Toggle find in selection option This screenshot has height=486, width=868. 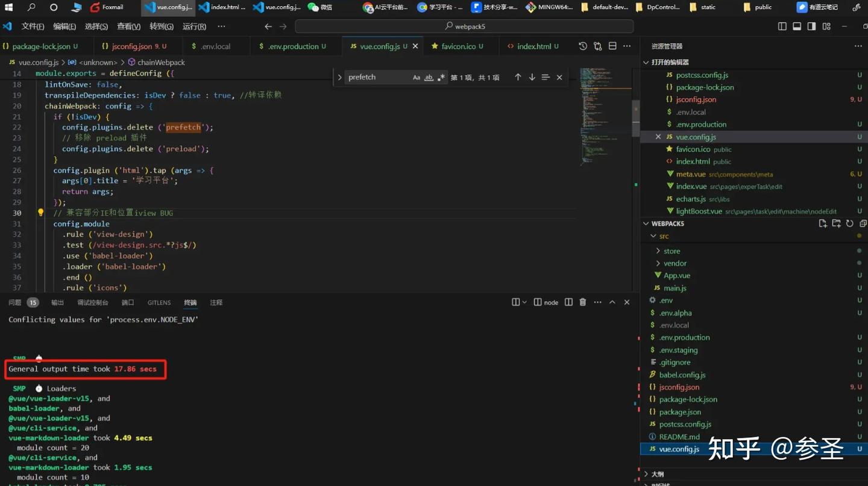pos(546,77)
